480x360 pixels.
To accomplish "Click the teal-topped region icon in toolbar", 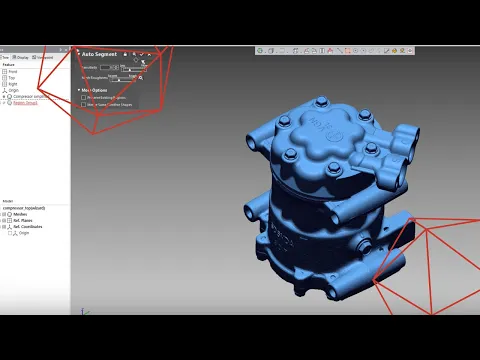I will [x=314, y=51].
